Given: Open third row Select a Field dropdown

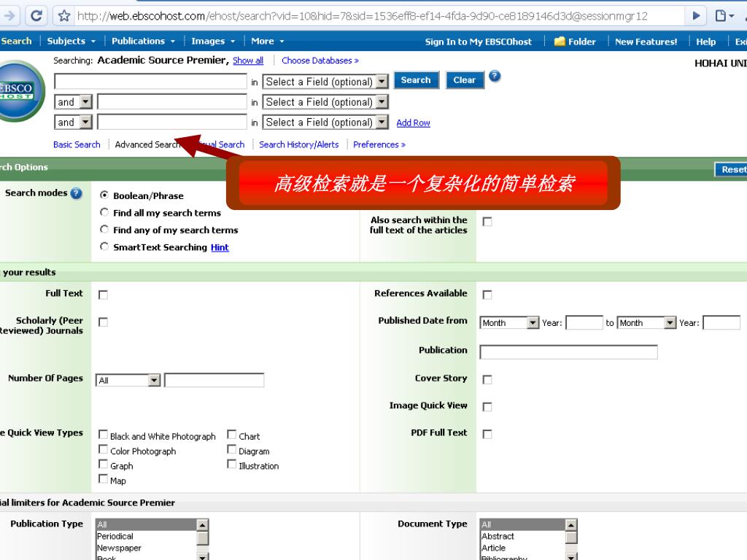Looking at the screenshot, I should click(325, 122).
